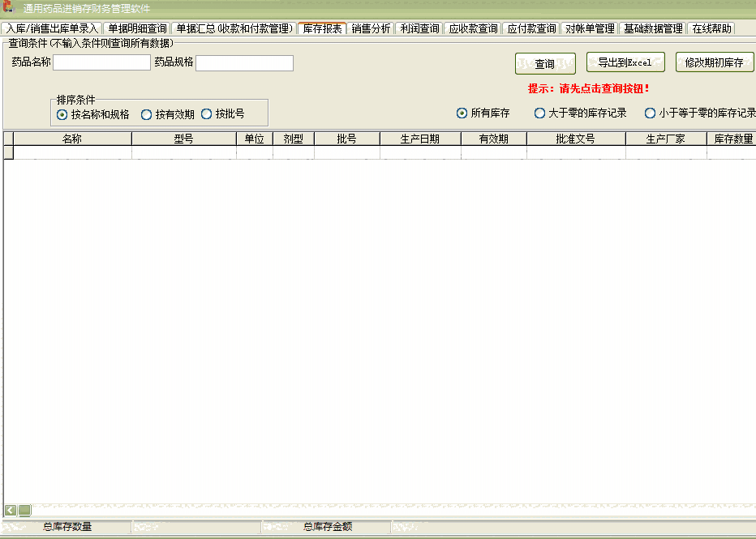This screenshot has width=756, height=539.
Task: Select the 按名称和规格 sort option
Action: coord(62,113)
